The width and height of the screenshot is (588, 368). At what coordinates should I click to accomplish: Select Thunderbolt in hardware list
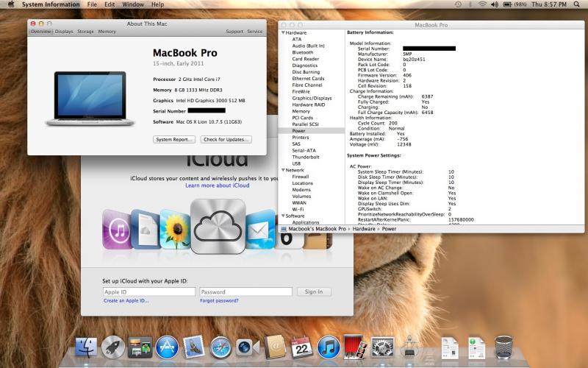(306, 157)
